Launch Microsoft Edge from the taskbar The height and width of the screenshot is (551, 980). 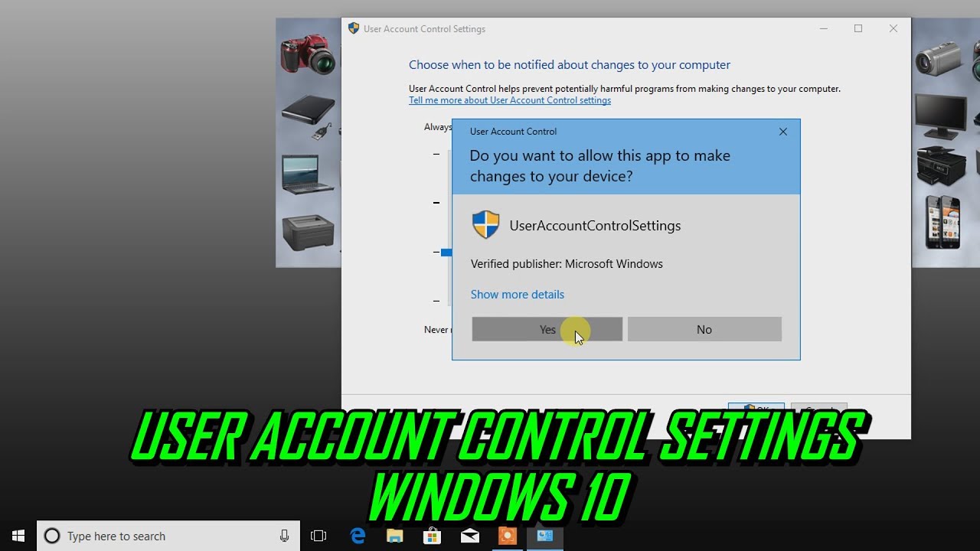(x=358, y=536)
